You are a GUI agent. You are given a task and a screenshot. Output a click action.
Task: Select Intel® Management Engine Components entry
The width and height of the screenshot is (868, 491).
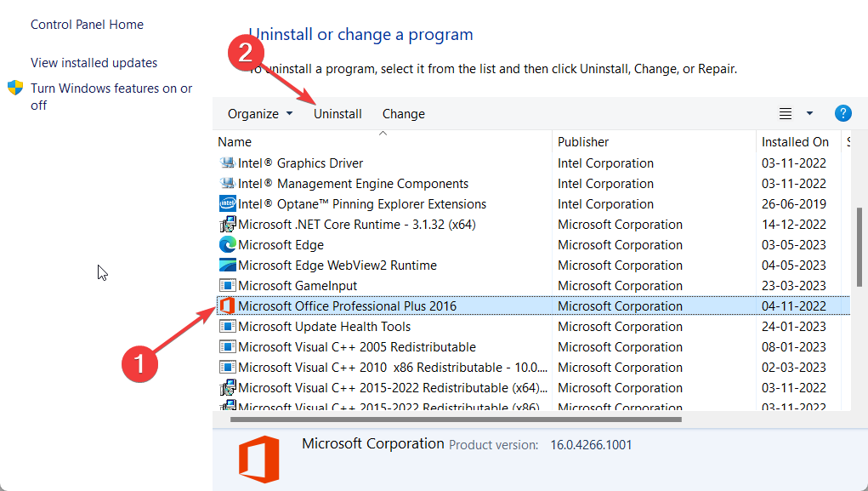[x=353, y=184]
